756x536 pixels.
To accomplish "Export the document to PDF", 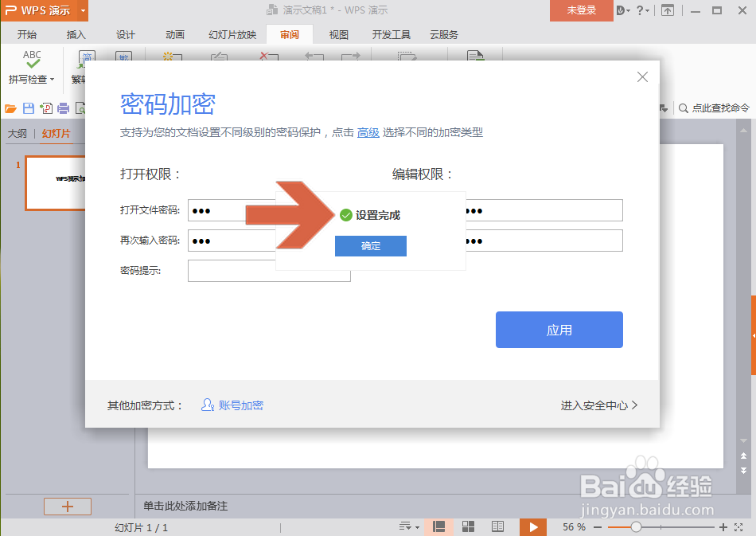I will tap(47, 108).
